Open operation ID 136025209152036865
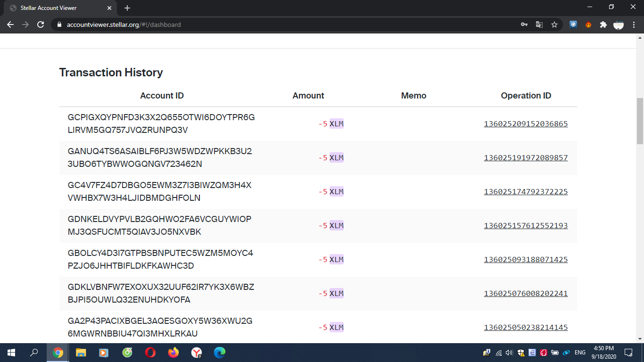 (x=526, y=124)
